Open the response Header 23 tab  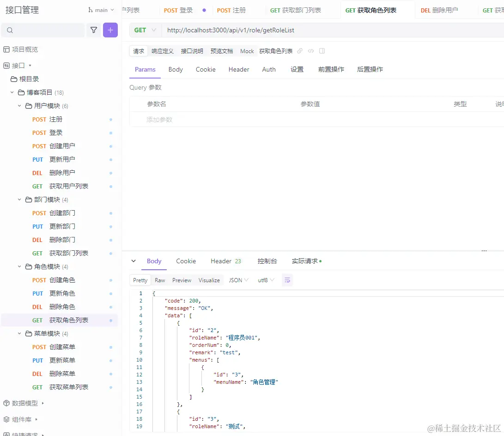click(225, 261)
